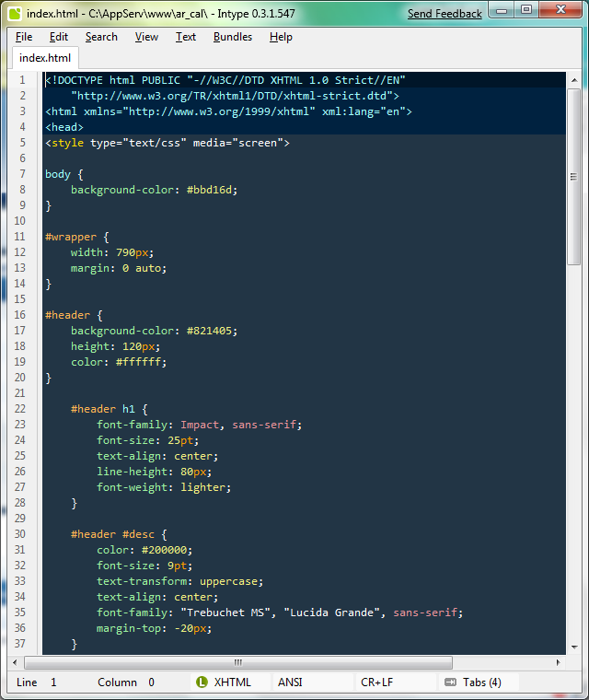Image resolution: width=589 pixels, height=700 pixels.
Task: Click the color value "#821405"
Action: [210, 331]
